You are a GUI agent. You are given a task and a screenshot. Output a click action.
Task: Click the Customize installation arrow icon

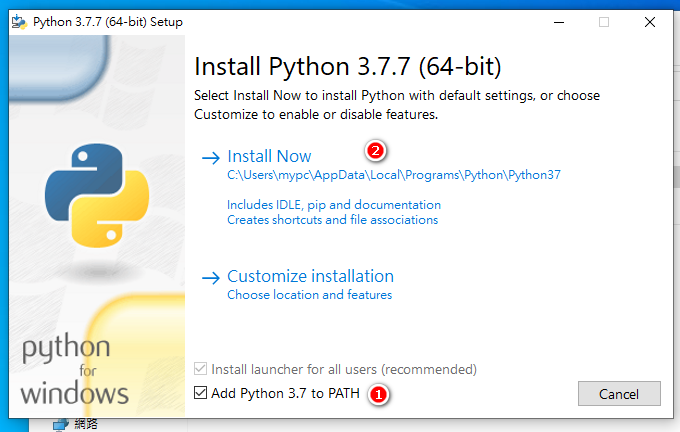tap(210, 277)
